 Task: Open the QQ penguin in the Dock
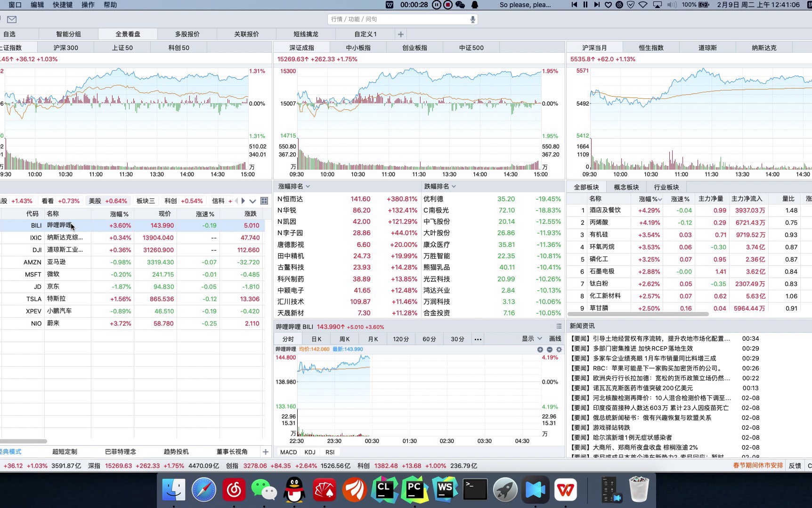pyautogui.click(x=294, y=490)
